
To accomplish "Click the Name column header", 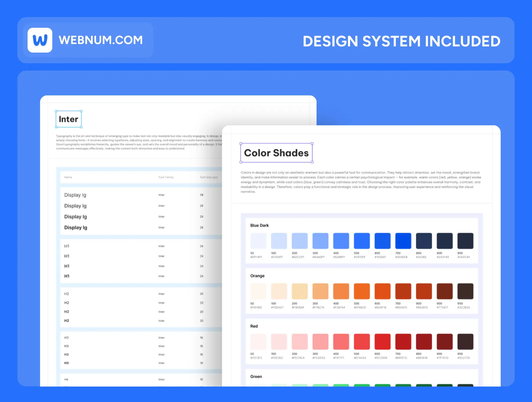I will (x=68, y=177).
